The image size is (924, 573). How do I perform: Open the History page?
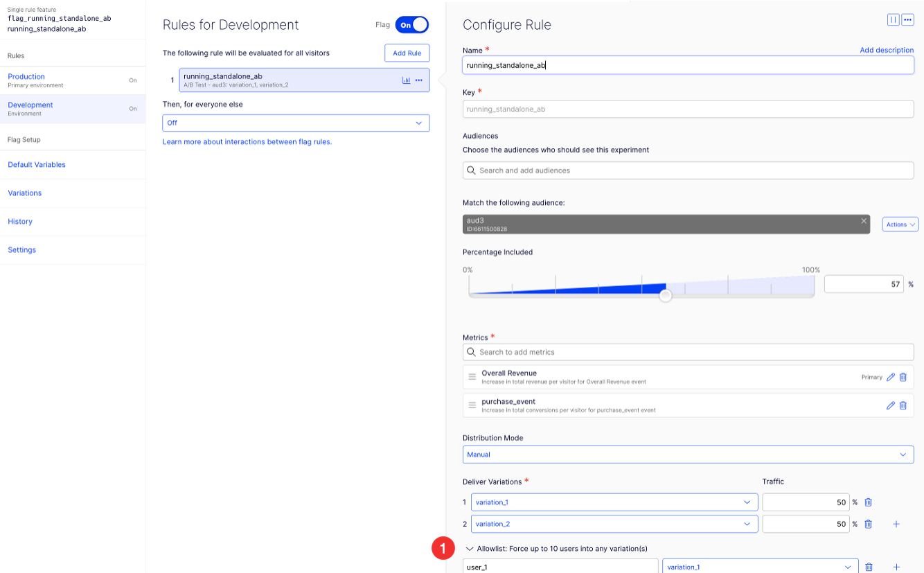[20, 222]
